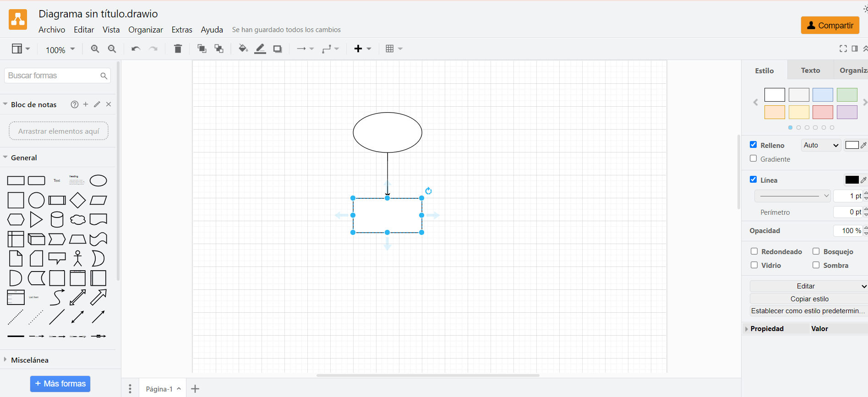Send selection to back
This screenshot has width=868, height=397.
point(219,49)
